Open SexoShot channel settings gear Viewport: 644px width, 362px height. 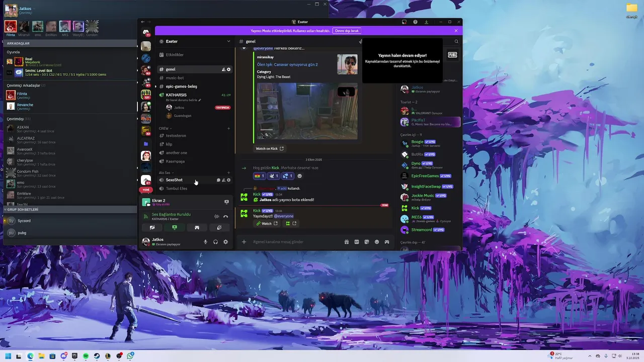click(229, 180)
